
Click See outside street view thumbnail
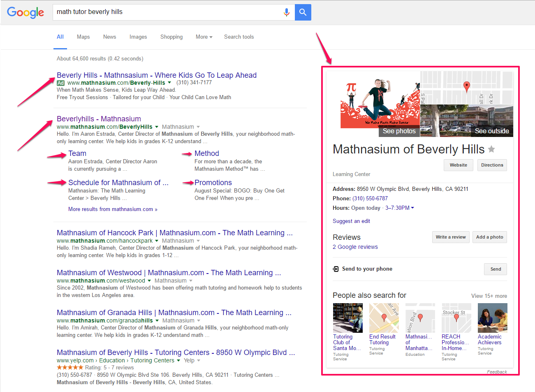pyautogui.click(x=467, y=121)
